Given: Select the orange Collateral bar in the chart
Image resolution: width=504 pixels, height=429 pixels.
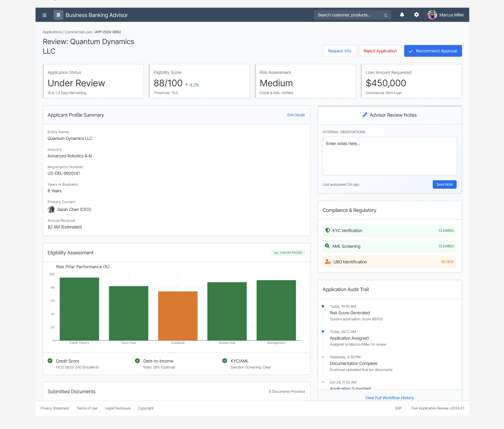Looking at the screenshot, I should tap(178, 316).
